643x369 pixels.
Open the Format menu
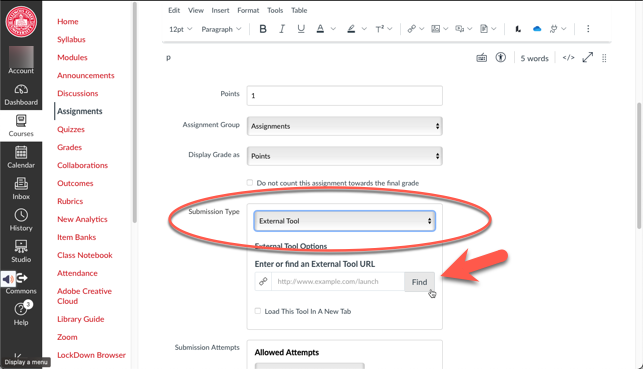click(x=248, y=10)
